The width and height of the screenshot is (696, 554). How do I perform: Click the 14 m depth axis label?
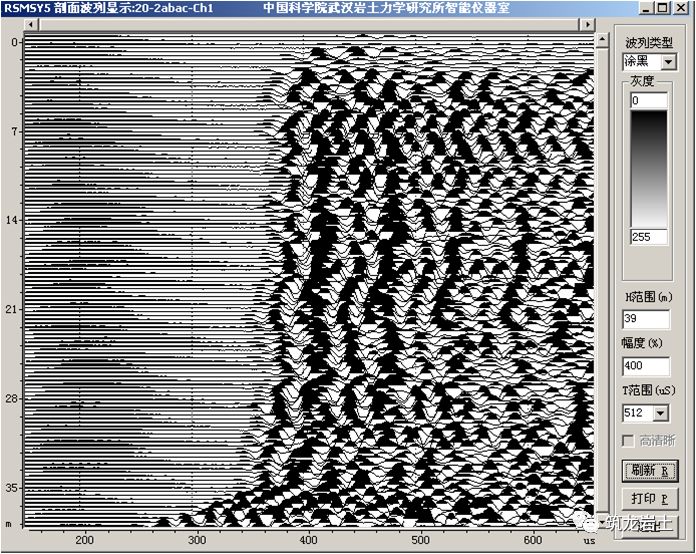(x=12, y=220)
